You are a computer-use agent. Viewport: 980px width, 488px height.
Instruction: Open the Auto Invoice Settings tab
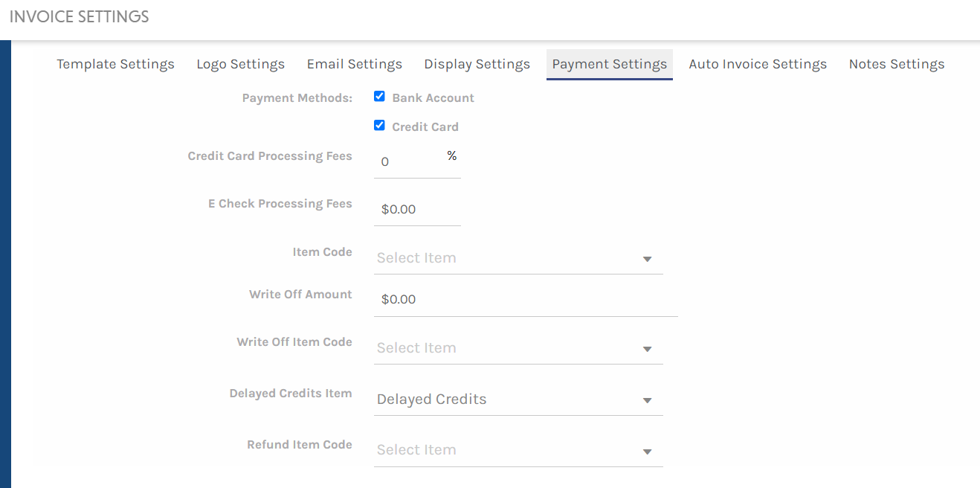(758, 64)
